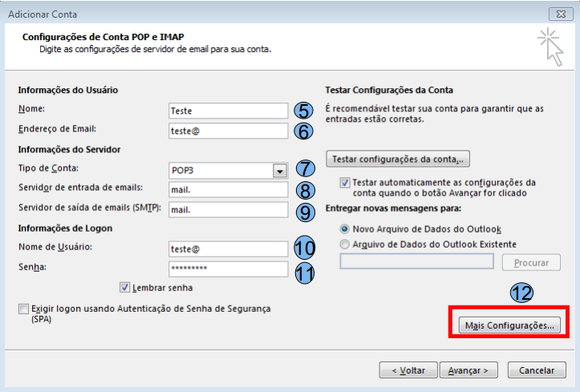Click Testar configurações da conta button
Screen dimensions: 580x392
[397, 159]
